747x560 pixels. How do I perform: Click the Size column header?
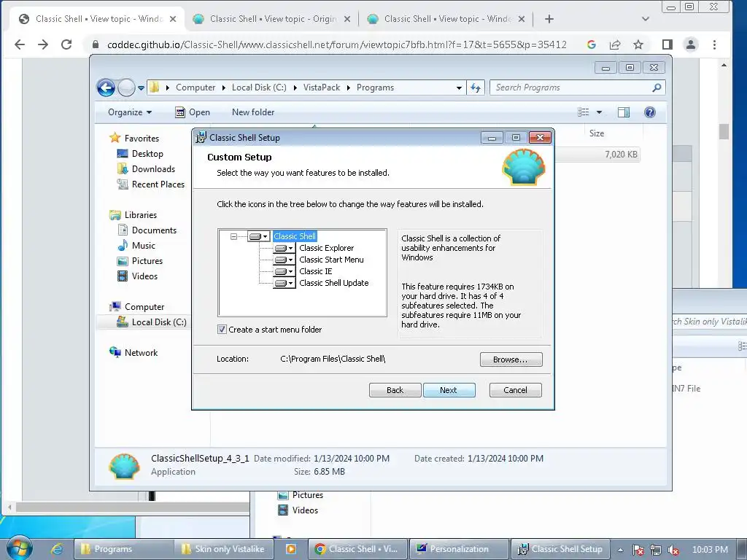(597, 133)
